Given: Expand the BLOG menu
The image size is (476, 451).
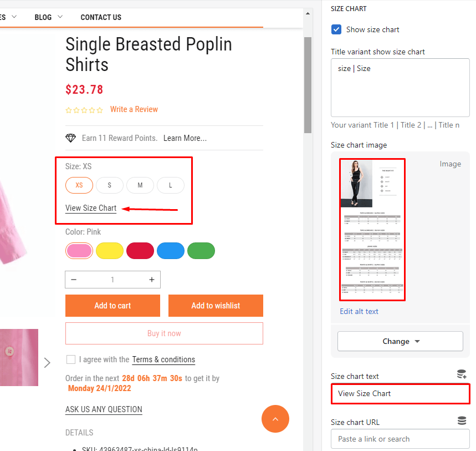Looking at the screenshot, I should click(49, 17).
